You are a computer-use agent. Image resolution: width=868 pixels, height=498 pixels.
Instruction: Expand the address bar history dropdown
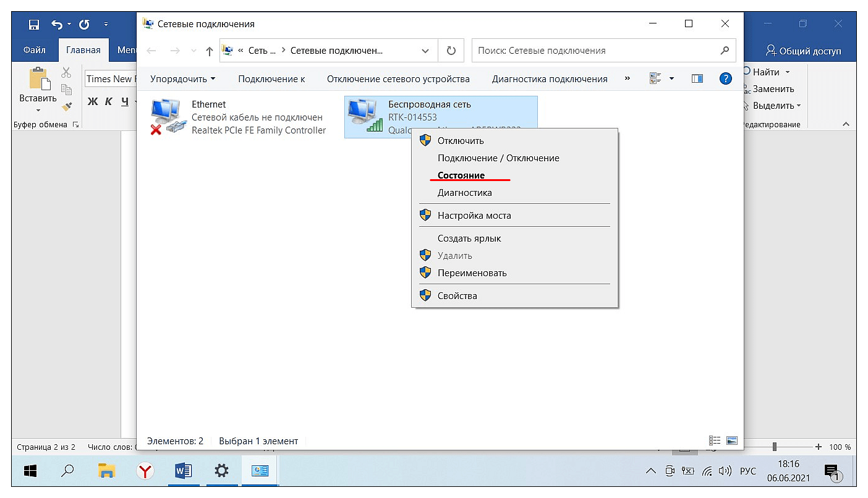coord(425,51)
